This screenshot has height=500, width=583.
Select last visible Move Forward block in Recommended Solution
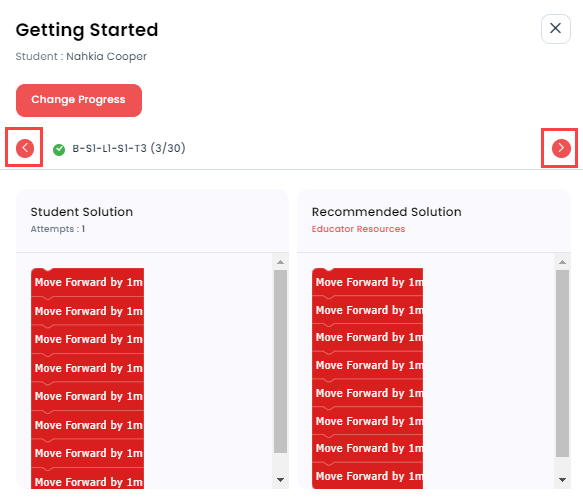click(x=367, y=476)
